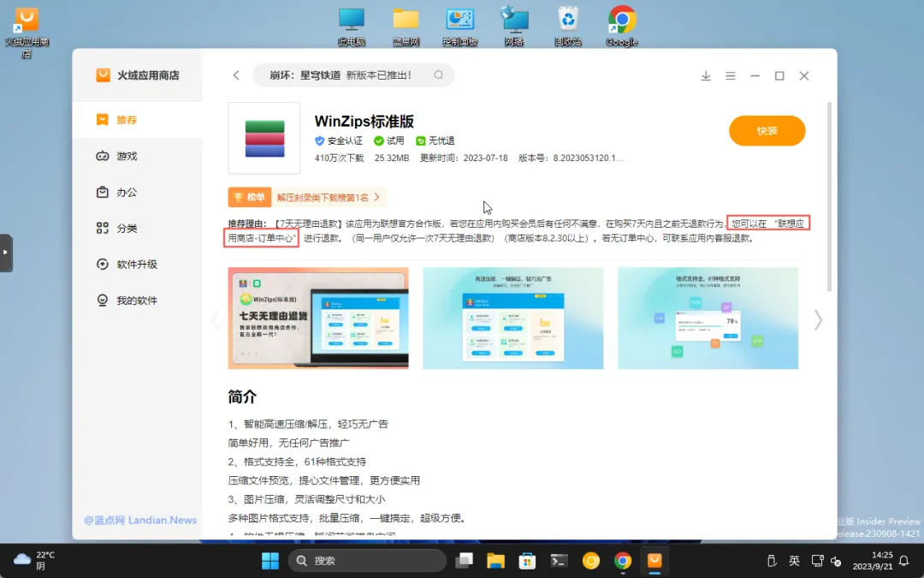Click the vertical scrollbar of the app page

pyautogui.click(x=829, y=196)
